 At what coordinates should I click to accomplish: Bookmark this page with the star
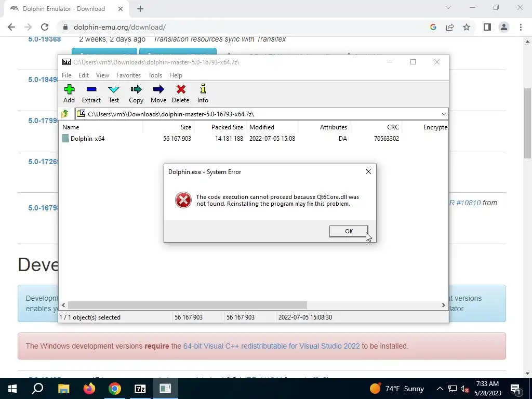tap(467, 27)
